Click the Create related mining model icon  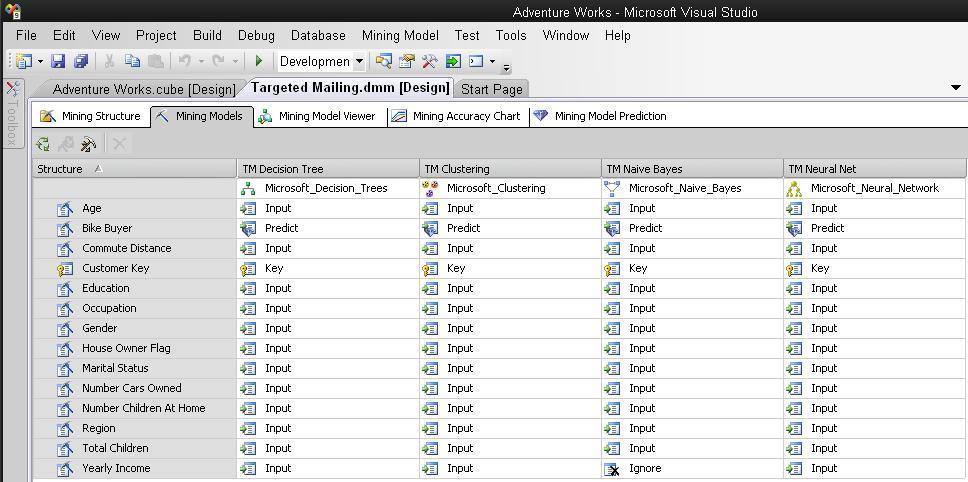click(89, 144)
